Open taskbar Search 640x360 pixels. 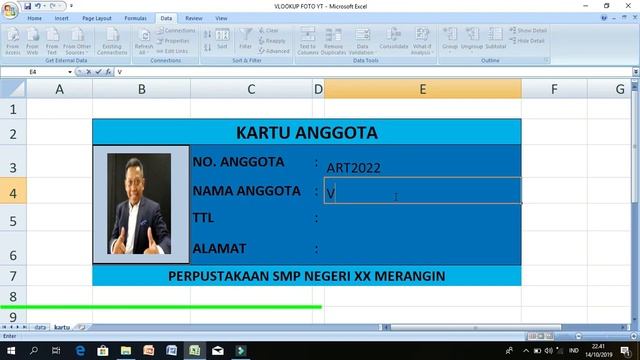(x=34, y=351)
